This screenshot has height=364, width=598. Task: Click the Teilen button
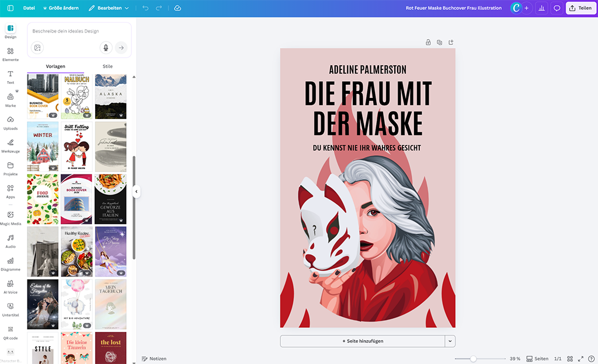(x=580, y=8)
